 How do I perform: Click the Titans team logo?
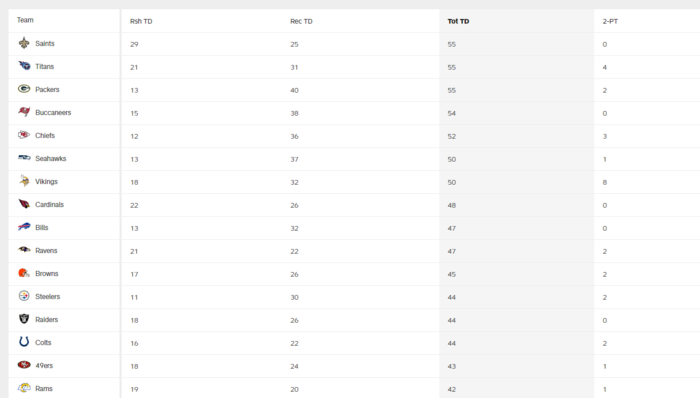[x=24, y=66]
